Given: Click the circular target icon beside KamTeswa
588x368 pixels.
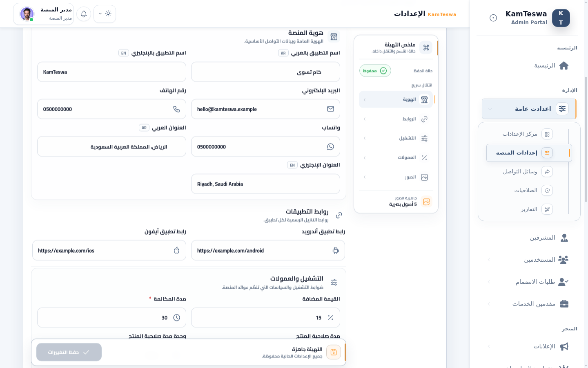Looking at the screenshot, I should pos(493,18).
